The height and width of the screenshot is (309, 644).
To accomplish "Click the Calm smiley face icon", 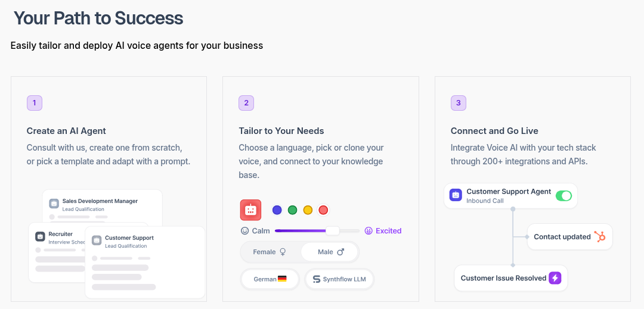I will (244, 230).
